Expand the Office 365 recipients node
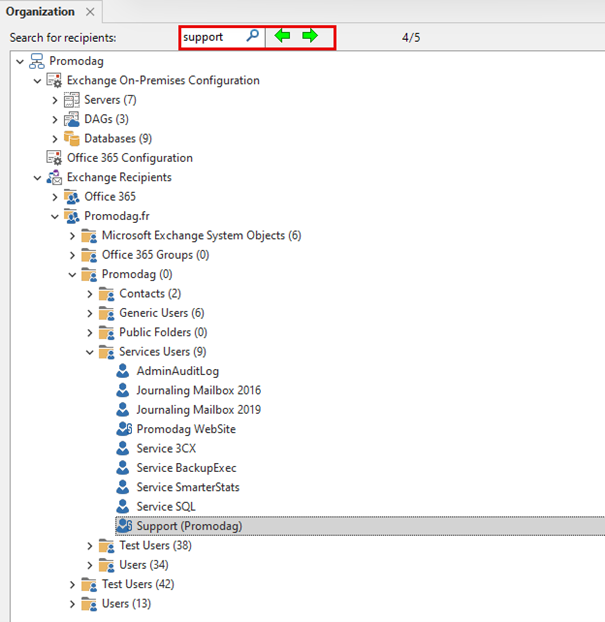 coord(55,197)
